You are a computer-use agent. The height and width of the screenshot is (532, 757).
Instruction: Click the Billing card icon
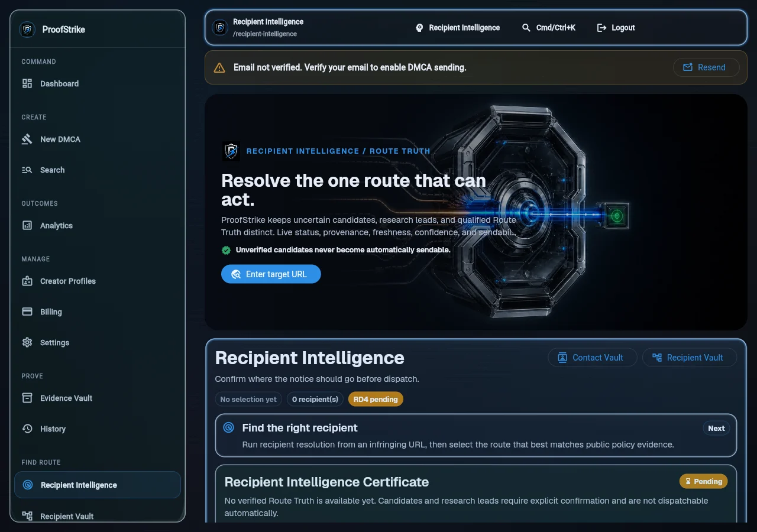click(x=27, y=312)
